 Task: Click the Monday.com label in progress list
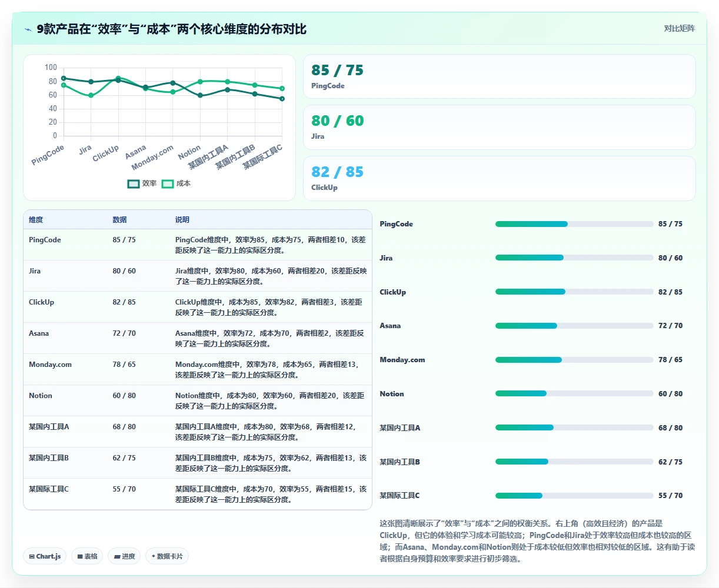coord(402,360)
